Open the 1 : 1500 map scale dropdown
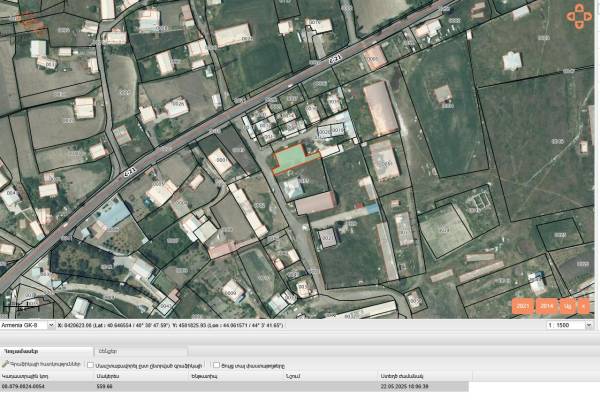 [567, 325]
